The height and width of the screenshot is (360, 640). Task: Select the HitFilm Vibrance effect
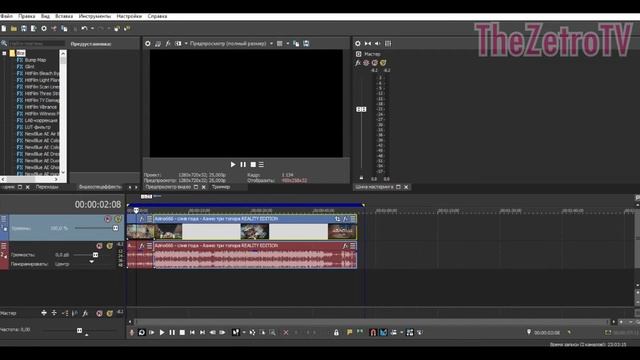[x=41, y=107]
